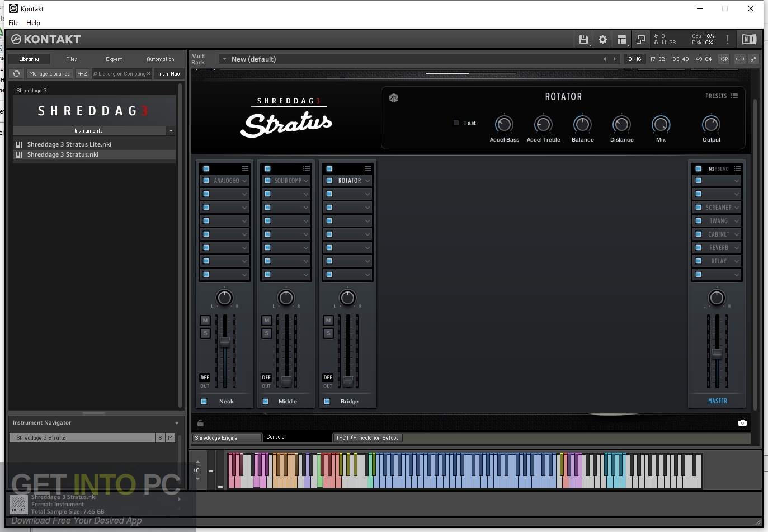
Task: Close the Instrument Navigator panel
Action: [x=177, y=423]
